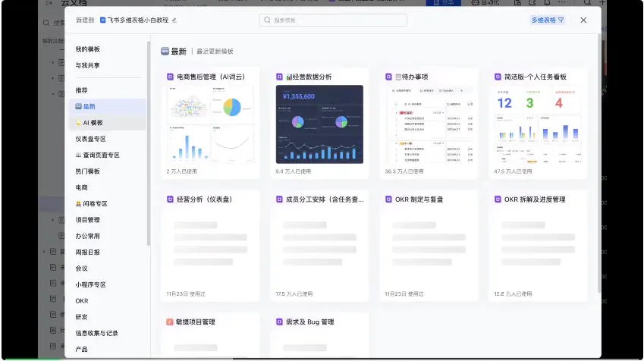Image resolution: width=644 pixels, height=361 pixels.
Task: Close the template dialog with the X
Action: pyautogui.click(x=583, y=20)
